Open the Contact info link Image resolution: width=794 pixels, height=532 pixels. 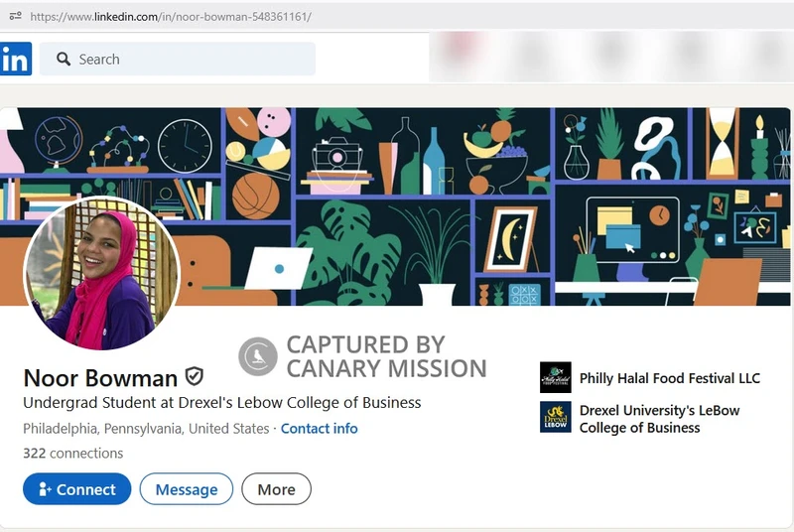pos(319,429)
